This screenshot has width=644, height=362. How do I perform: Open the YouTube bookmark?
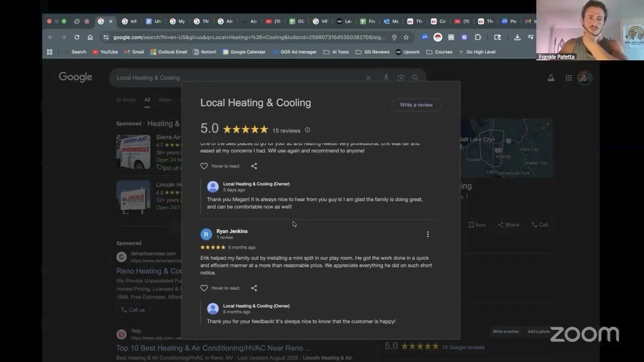pyautogui.click(x=105, y=52)
